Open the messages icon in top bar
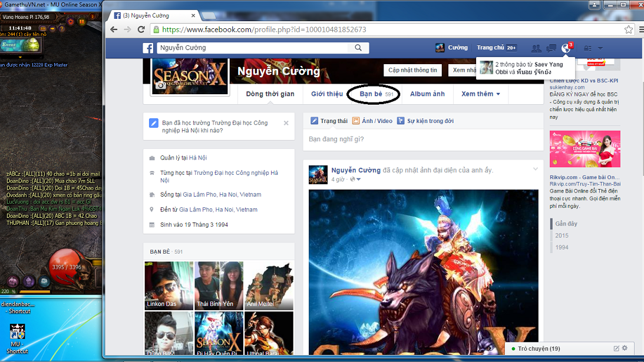The width and height of the screenshot is (644, 362). pyautogui.click(x=551, y=48)
